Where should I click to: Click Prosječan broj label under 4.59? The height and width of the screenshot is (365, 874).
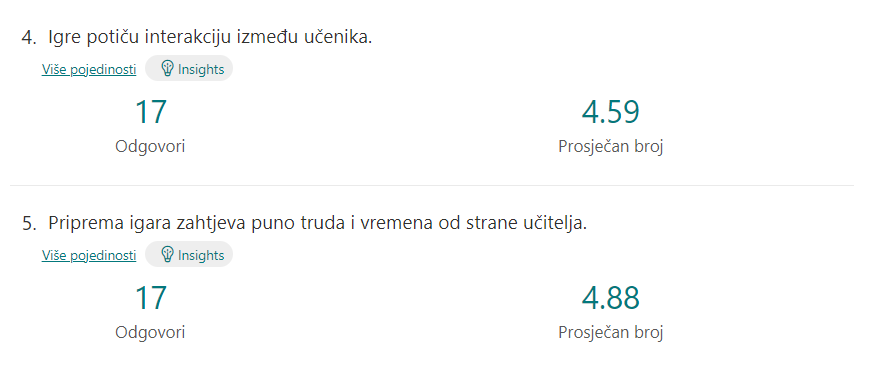[x=610, y=147]
